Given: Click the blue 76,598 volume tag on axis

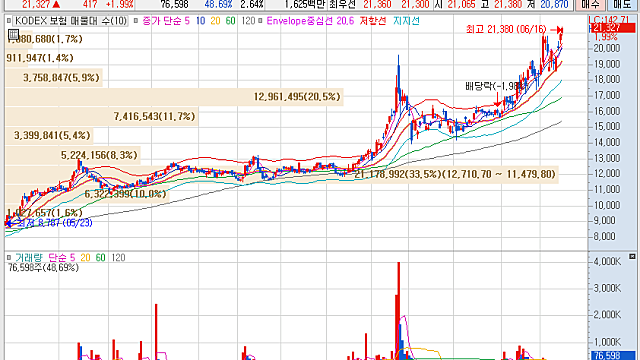Looking at the screenshot, I should [x=612, y=356].
